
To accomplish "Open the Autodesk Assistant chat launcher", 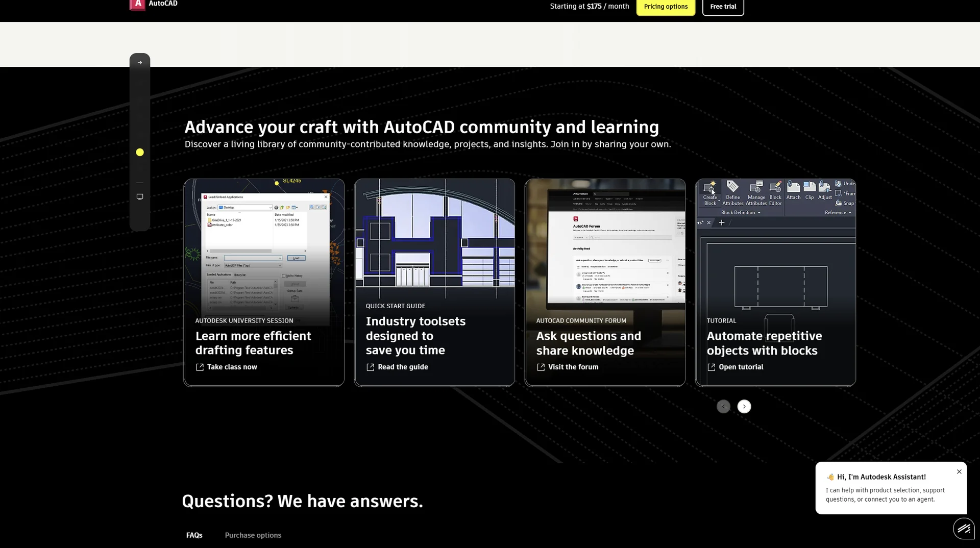I will (964, 529).
